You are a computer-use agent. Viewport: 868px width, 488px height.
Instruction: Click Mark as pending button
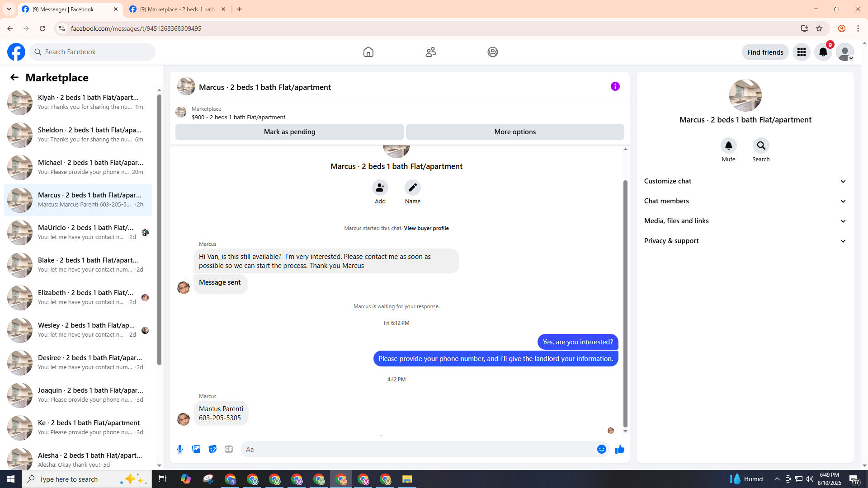click(289, 132)
